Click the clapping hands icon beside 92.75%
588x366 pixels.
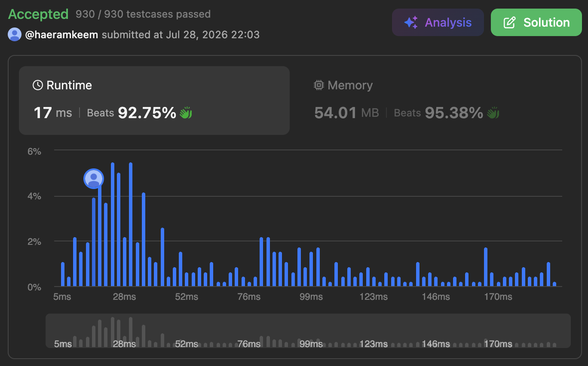tap(186, 113)
